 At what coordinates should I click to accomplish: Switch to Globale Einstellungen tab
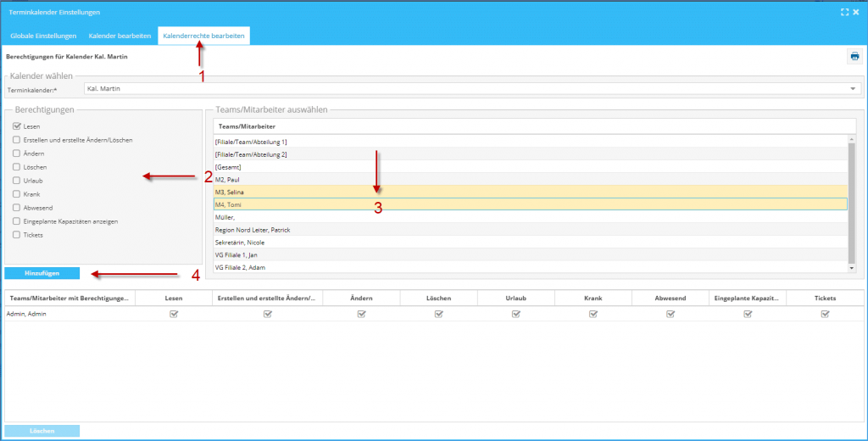pos(43,36)
